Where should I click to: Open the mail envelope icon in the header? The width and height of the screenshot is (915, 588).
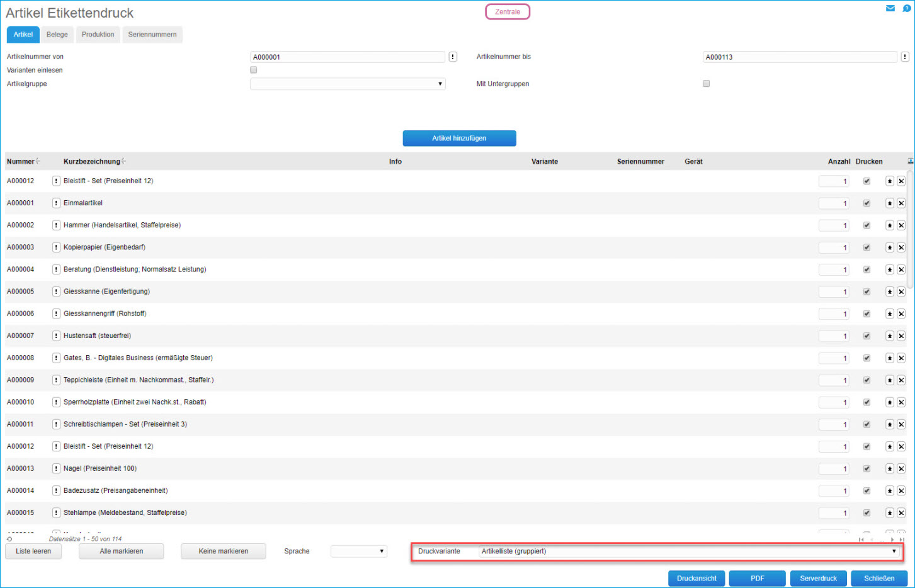890,8
